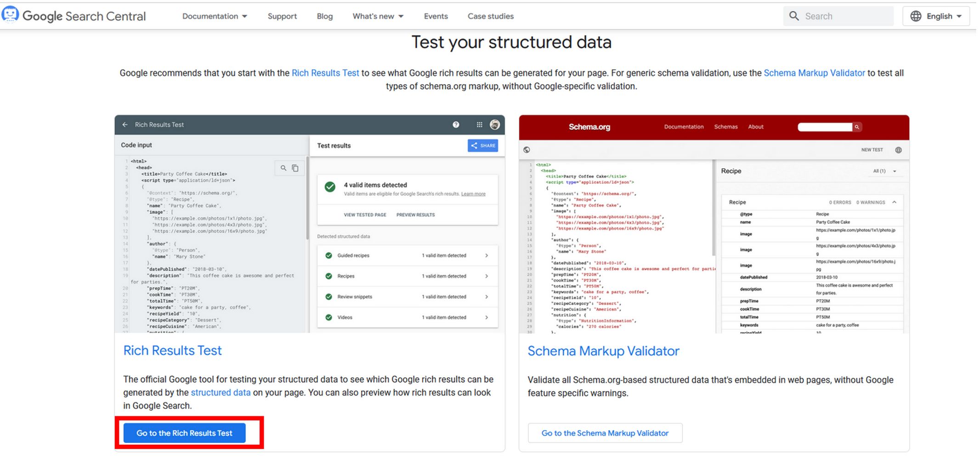The height and width of the screenshot is (459, 980).
Task: Open Case studies in the navigation
Action: [490, 16]
